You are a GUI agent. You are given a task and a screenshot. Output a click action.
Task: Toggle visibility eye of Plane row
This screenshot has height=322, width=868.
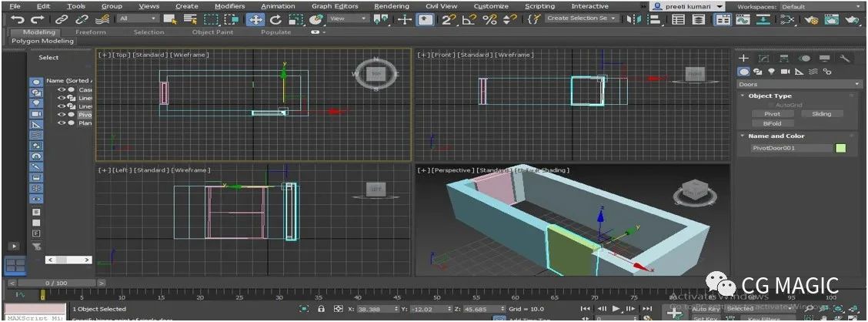60,123
